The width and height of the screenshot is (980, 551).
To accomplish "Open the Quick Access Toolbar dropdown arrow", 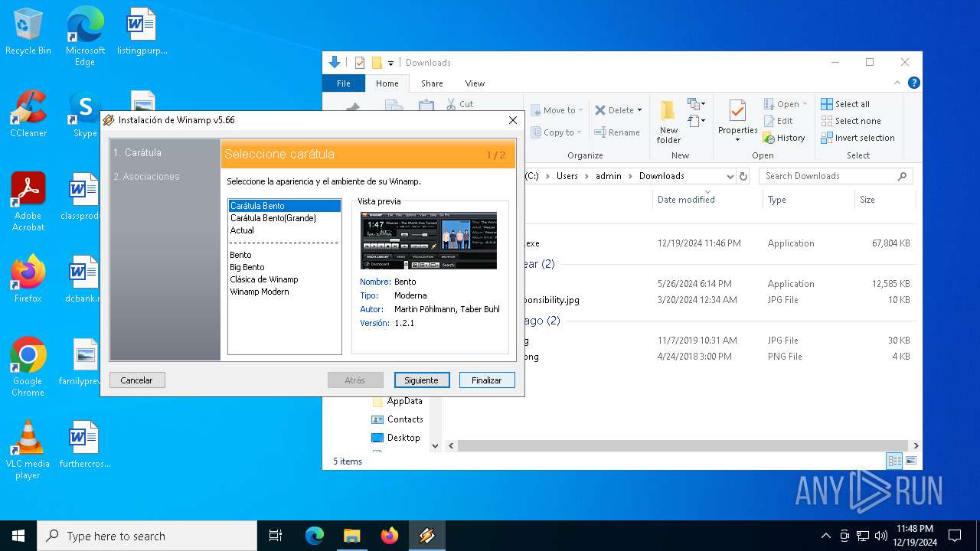I will pos(390,63).
